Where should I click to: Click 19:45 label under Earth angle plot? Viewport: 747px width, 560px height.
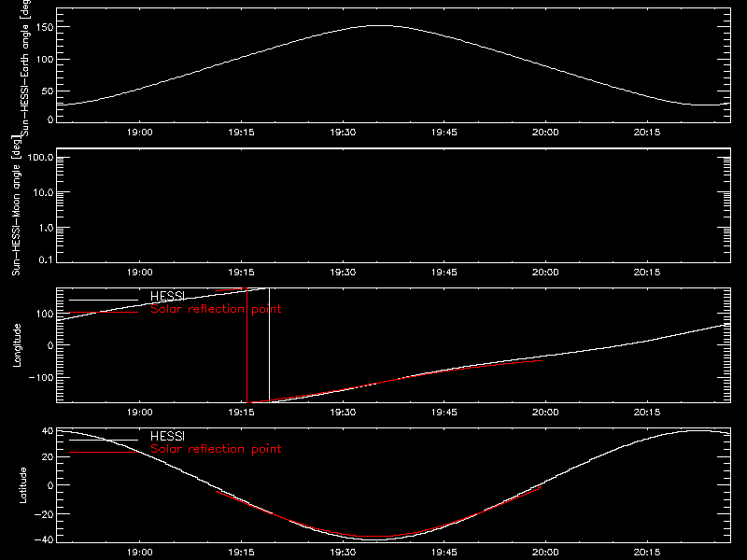[x=444, y=133]
